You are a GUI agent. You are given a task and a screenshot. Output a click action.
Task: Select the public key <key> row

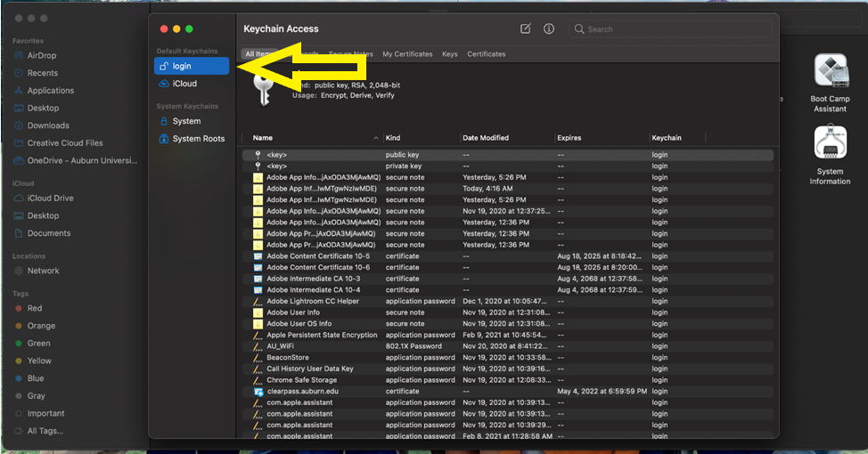point(508,155)
